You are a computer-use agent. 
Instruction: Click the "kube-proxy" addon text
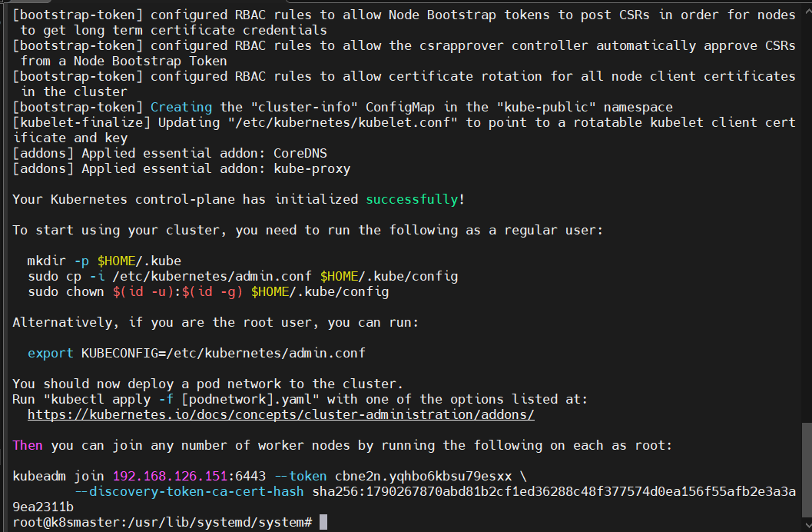pyautogui.click(x=312, y=168)
